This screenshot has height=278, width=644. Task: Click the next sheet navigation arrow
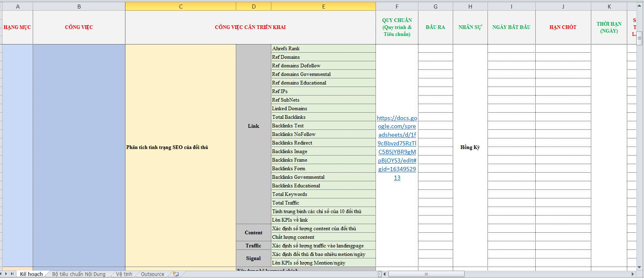[x=7, y=274]
